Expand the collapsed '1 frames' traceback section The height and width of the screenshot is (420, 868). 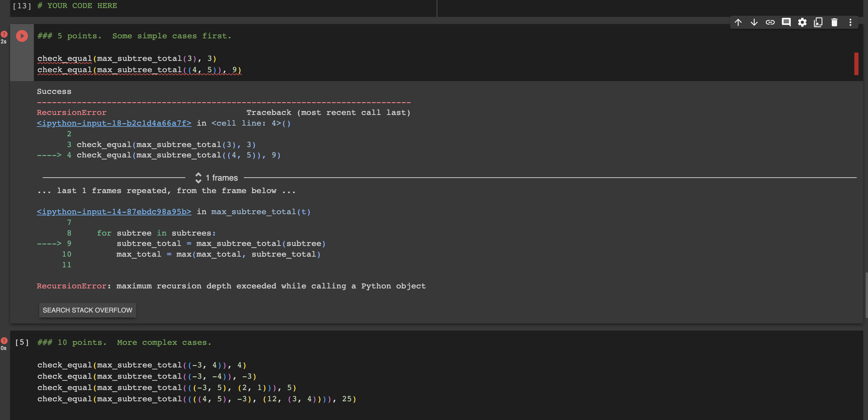pyautogui.click(x=221, y=178)
